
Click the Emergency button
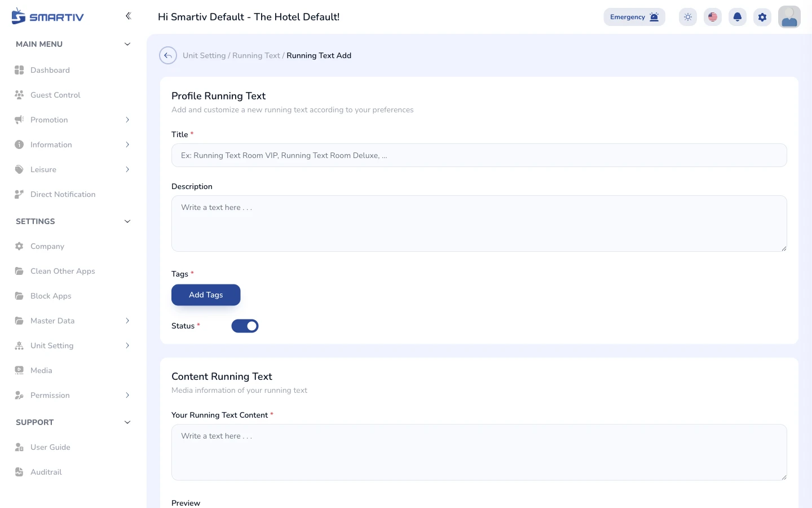tap(634, 17)
